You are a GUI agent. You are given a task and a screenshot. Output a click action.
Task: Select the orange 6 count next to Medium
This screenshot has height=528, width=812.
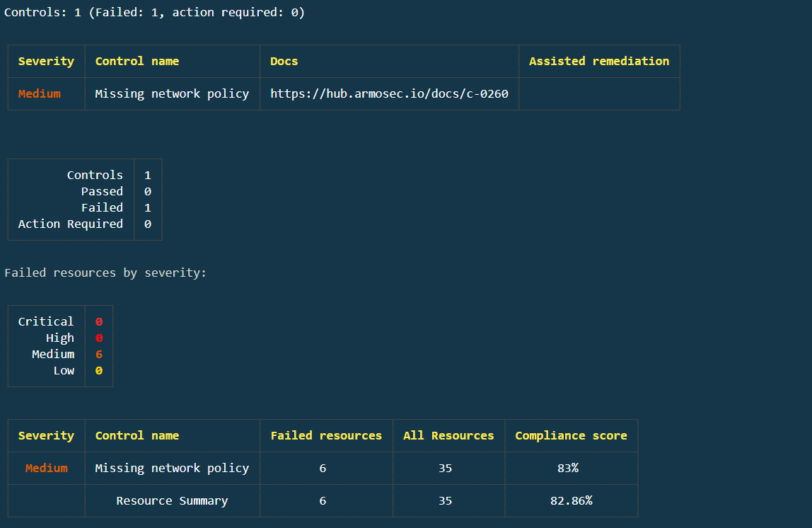[99, 355]
